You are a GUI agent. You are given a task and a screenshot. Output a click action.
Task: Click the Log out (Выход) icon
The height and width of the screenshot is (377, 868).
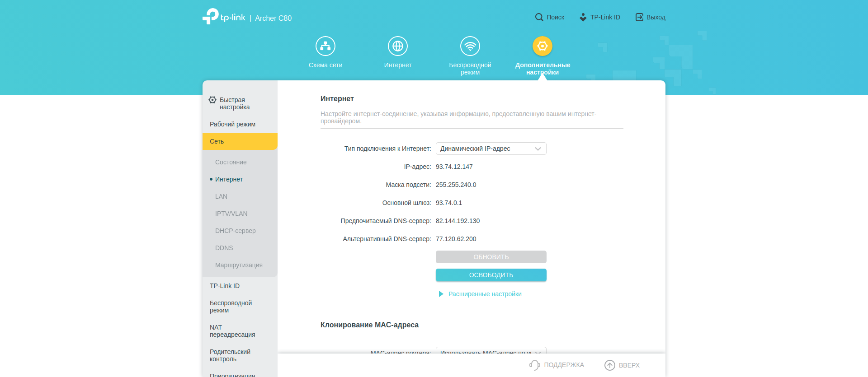coord(639,17)
